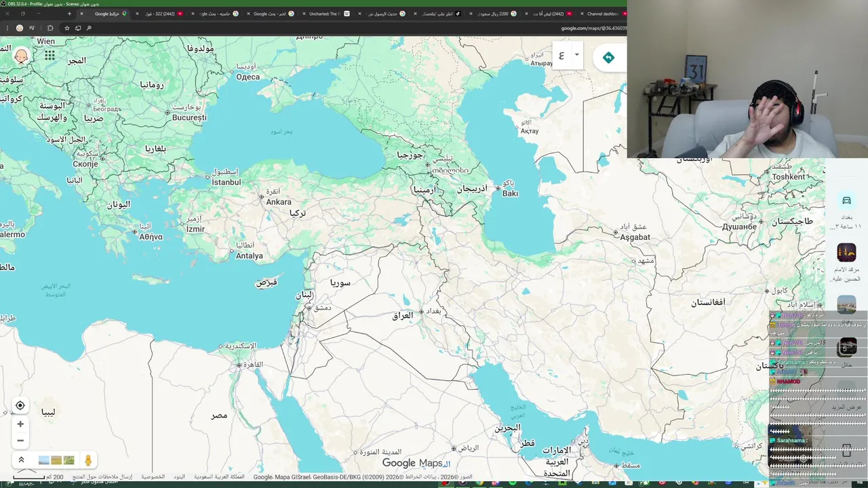Click the Bucuresti city label
Screen dimensions: 868x488
[189, 117]
